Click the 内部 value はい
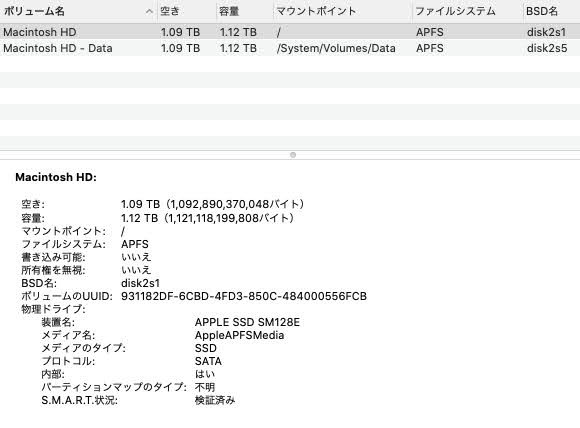This screenshot has width=580, height=428. (x=205, y=374)
